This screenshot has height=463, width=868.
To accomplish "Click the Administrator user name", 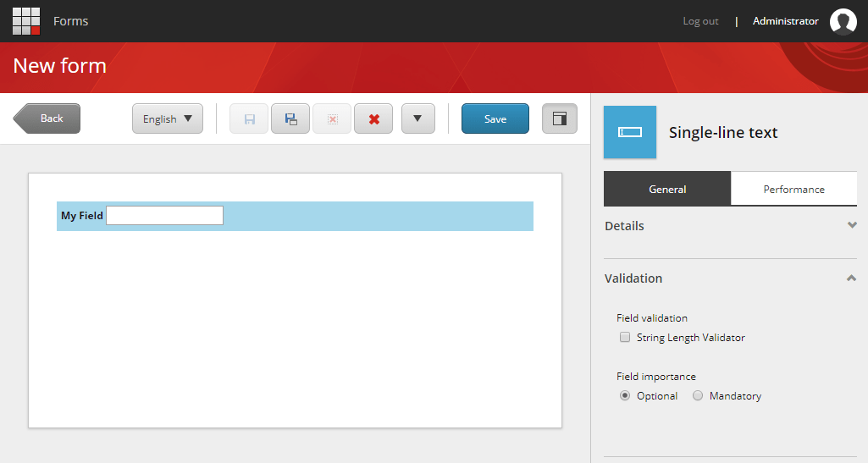I will coord(786,21).
